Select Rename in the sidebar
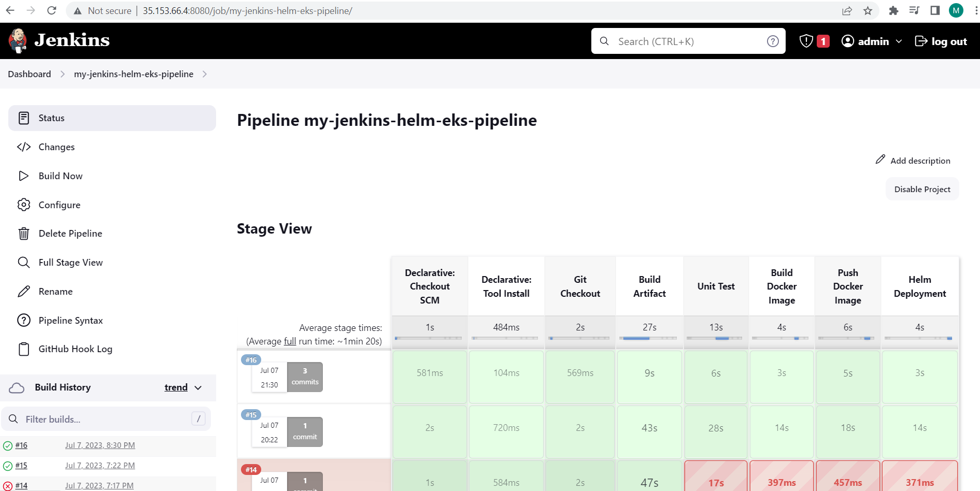980x491 pixels. (112, 292)
